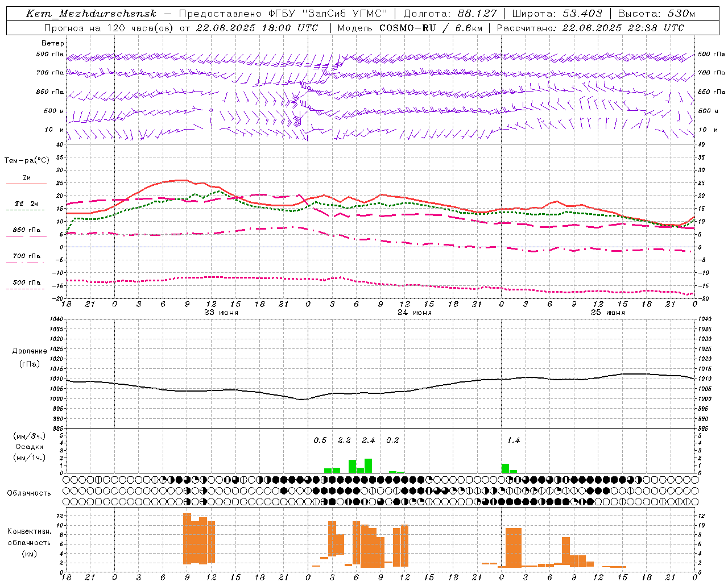Click the 700 гПа temperature legend entry

pos(27,256)
